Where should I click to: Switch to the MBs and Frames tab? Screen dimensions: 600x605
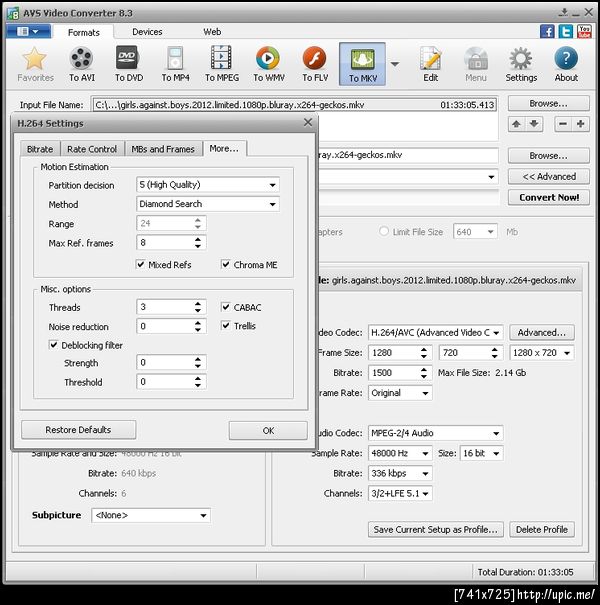click(x=163, y=149)
